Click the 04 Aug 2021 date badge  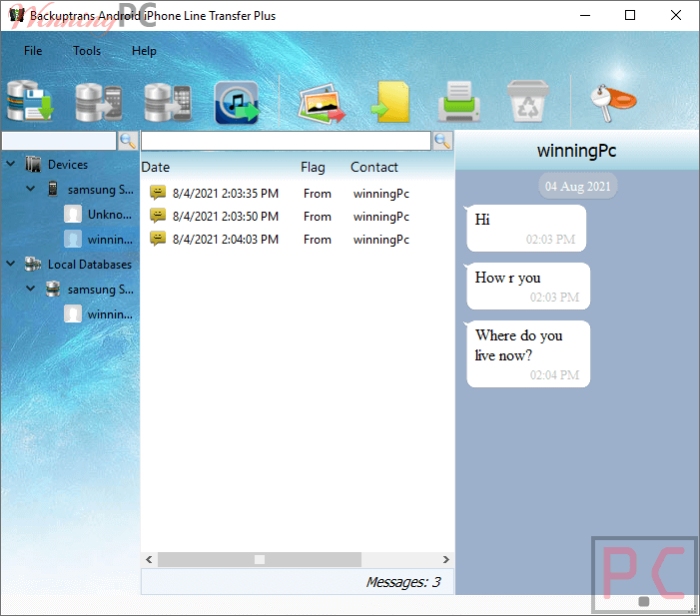tap(578, 186)
